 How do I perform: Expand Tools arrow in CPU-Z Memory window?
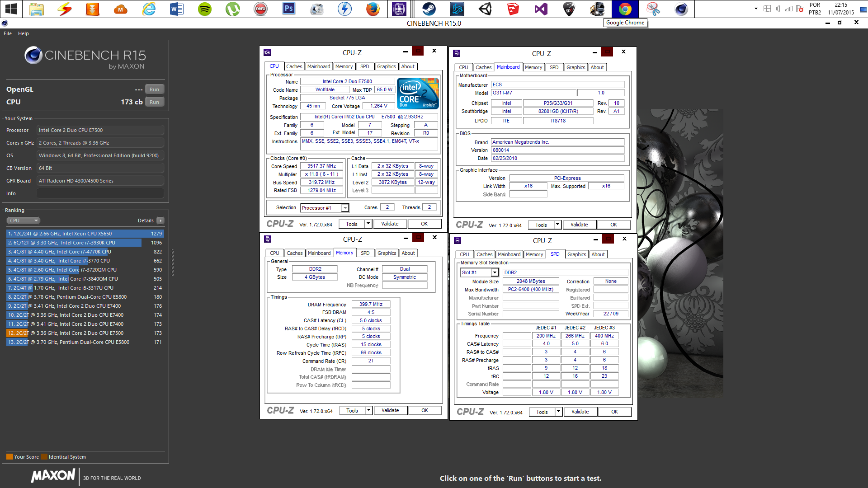point(368,410)
